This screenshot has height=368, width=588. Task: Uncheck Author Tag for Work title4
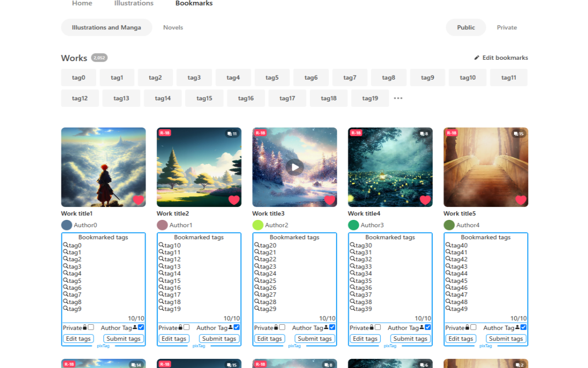click(428, 328)
